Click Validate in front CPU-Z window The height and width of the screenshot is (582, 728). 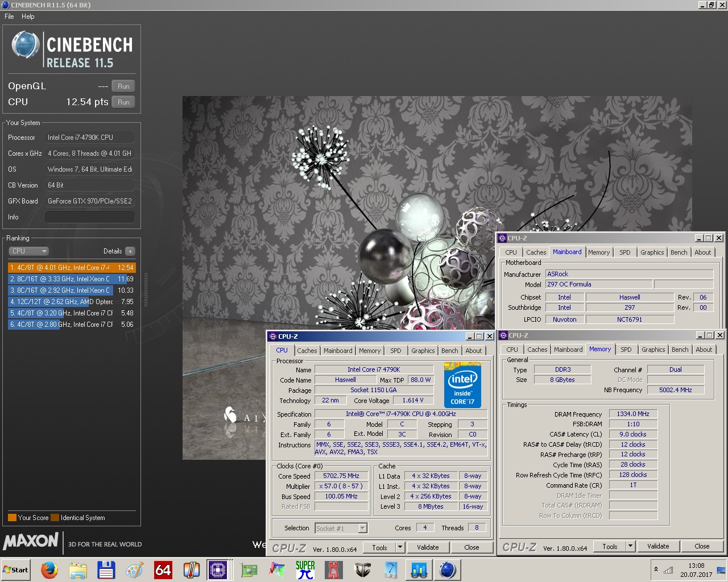(x=428, y=548)
